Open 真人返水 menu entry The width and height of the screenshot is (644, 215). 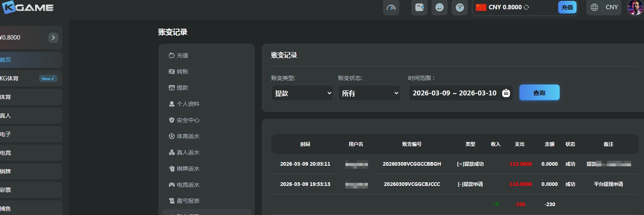tap(188, 152)
